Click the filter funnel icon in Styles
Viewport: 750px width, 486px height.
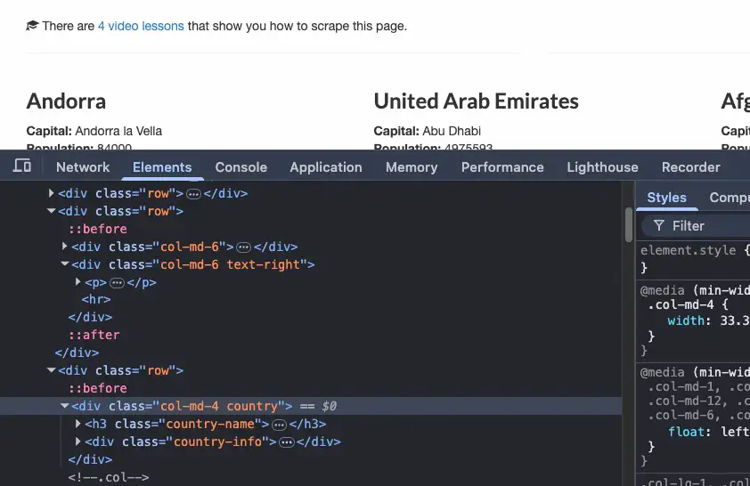tap(659, 226)
